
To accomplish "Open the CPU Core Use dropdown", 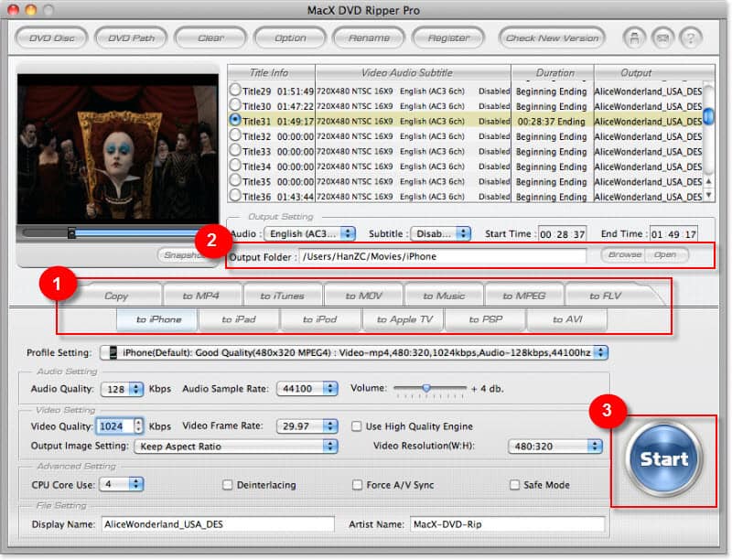I will click(x=122, y=484).
